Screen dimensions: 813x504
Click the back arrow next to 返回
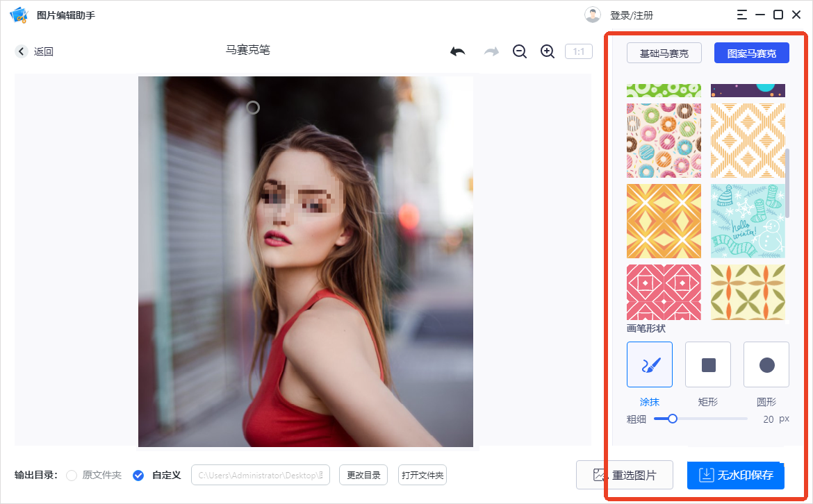(x=21, y=51)
